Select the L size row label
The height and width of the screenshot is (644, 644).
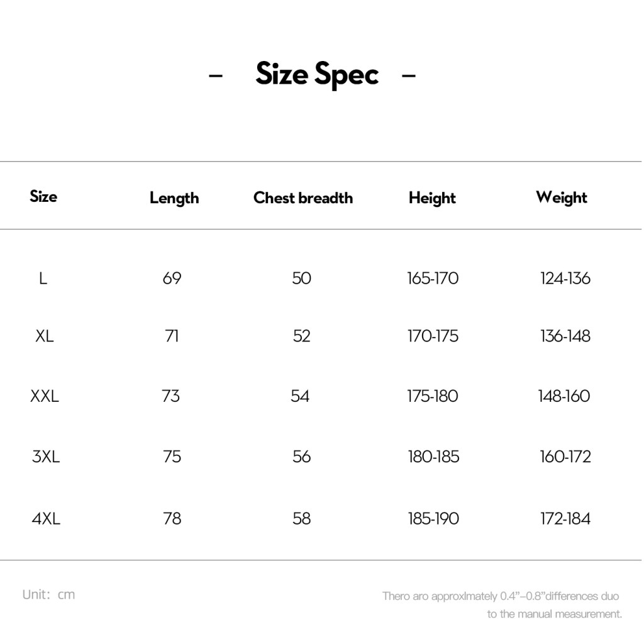[43, 279]
